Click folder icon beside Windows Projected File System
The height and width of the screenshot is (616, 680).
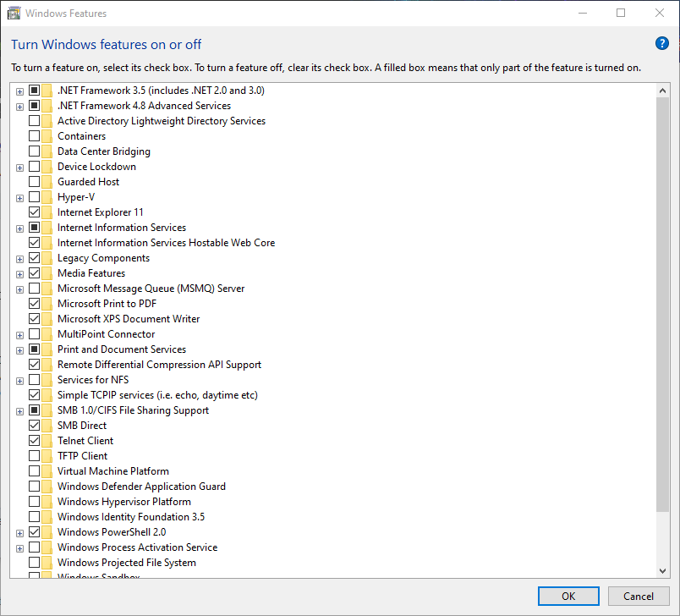point(47,563)
